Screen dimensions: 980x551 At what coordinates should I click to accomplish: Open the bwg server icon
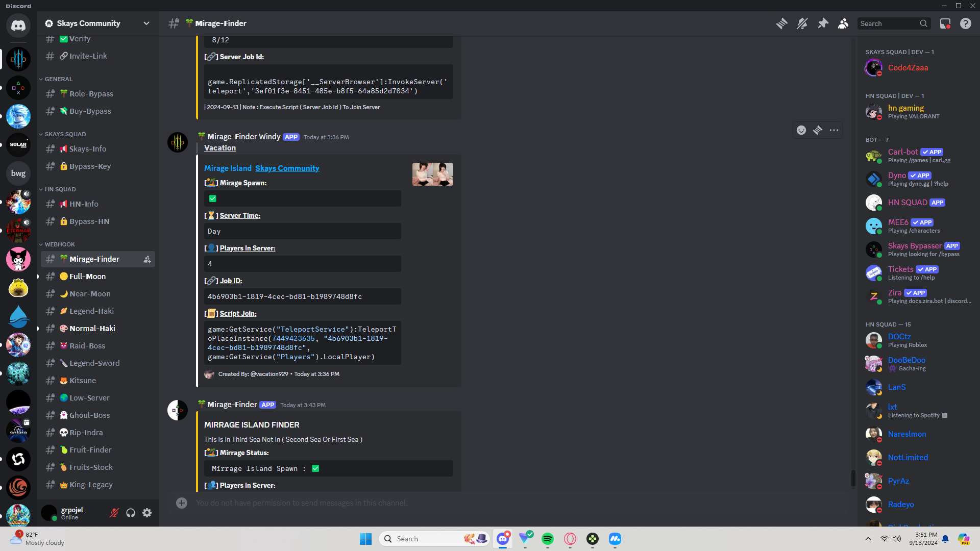click(18, 173)
